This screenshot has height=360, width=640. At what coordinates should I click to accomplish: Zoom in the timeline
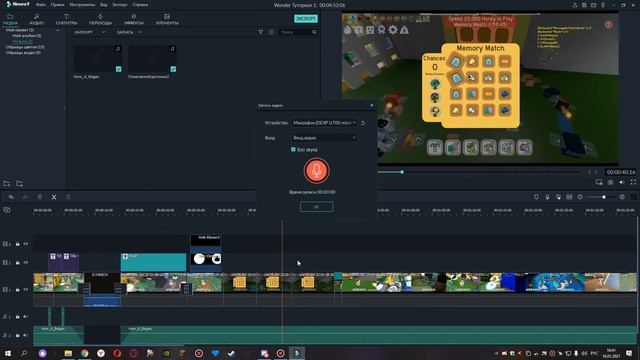point(622,197)
